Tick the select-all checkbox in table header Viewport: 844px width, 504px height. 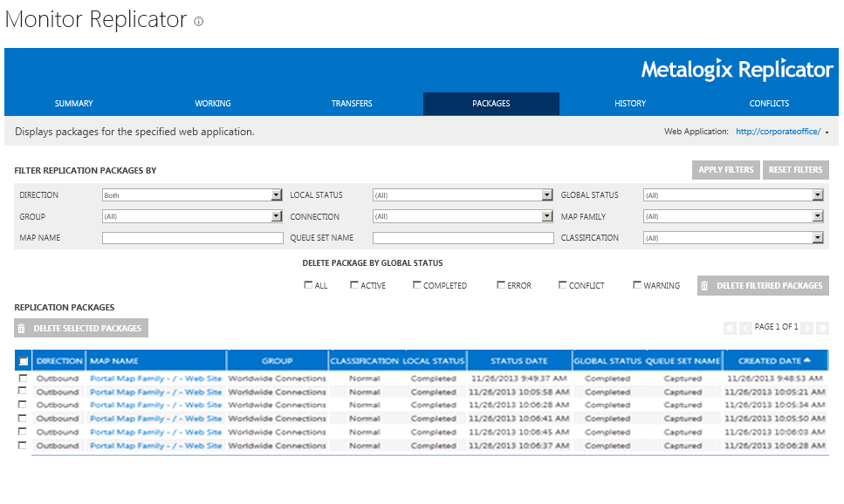pyautogui.click(x=24, y=361)
